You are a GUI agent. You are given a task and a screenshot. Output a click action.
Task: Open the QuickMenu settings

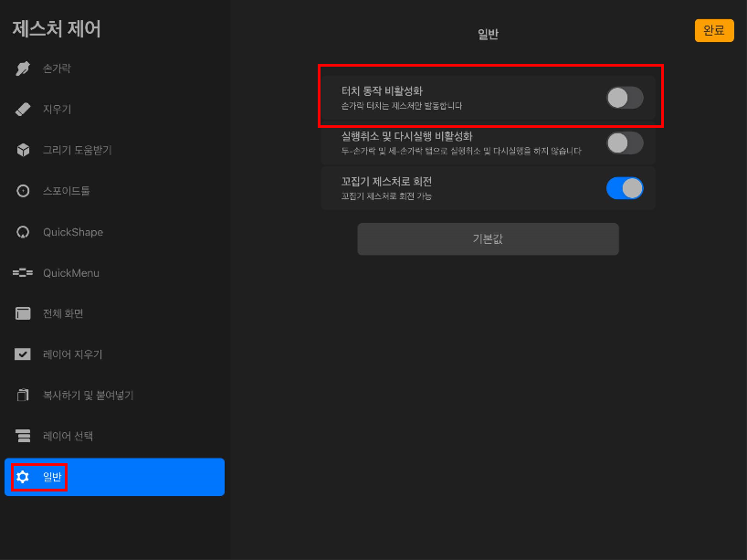point(114,272)
